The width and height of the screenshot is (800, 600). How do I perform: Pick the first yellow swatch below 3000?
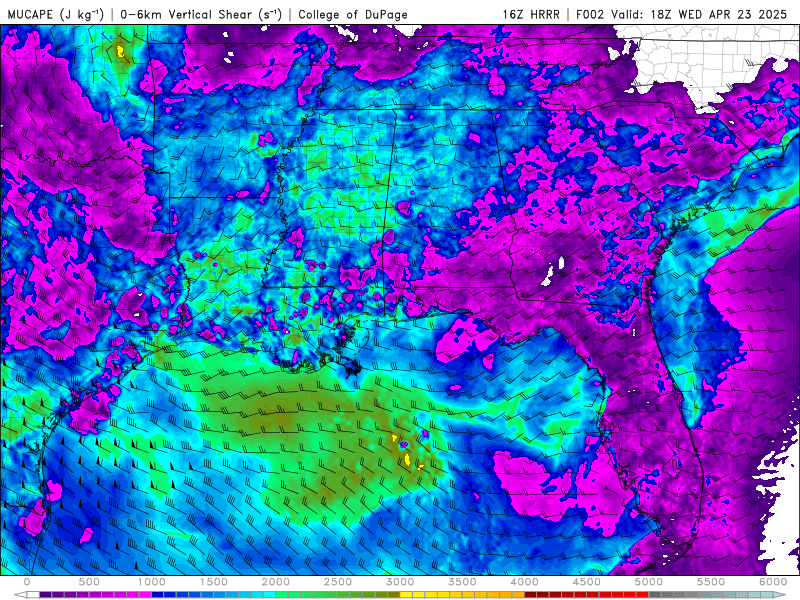pyautogui.click(x=406, y=595)
